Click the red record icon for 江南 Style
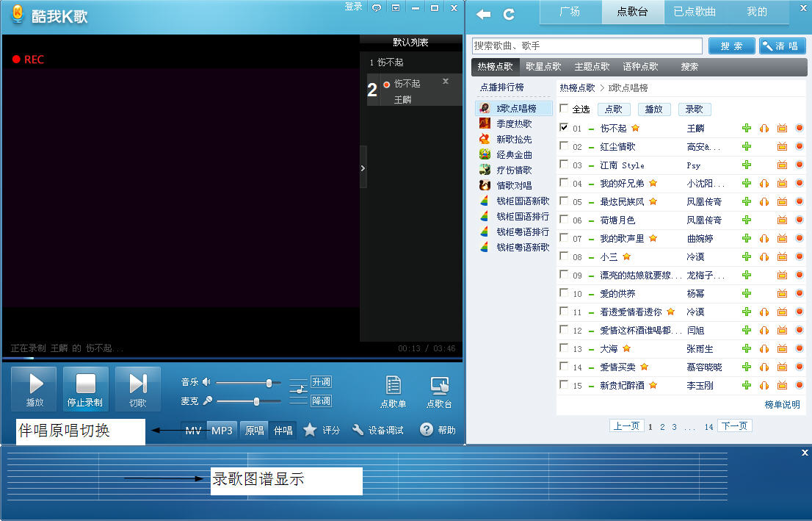The width and height of the screenshot is (812, 521). pos(800,165)
